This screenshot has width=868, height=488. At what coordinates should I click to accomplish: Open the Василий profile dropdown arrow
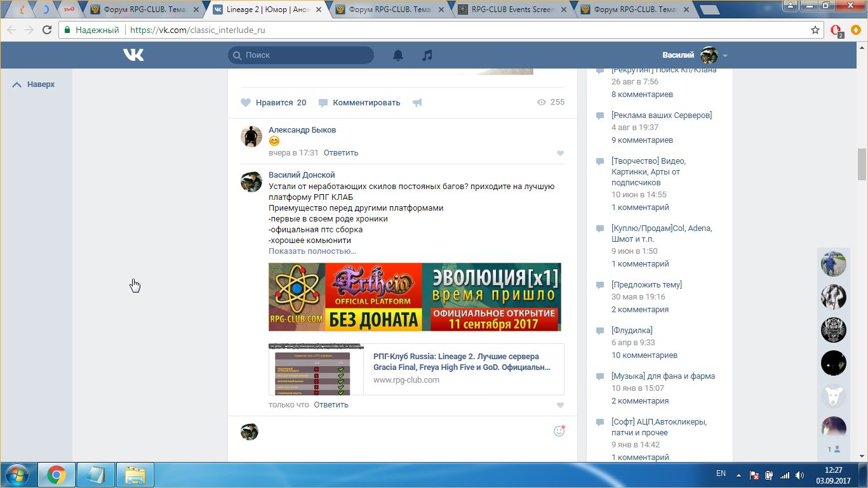[725, 56]
